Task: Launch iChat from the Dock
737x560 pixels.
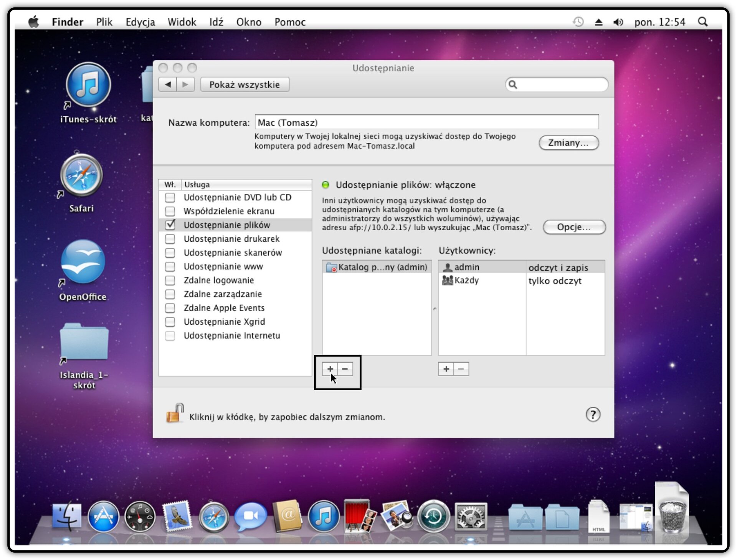Action: pyautogui.click(x=250, y=517)
